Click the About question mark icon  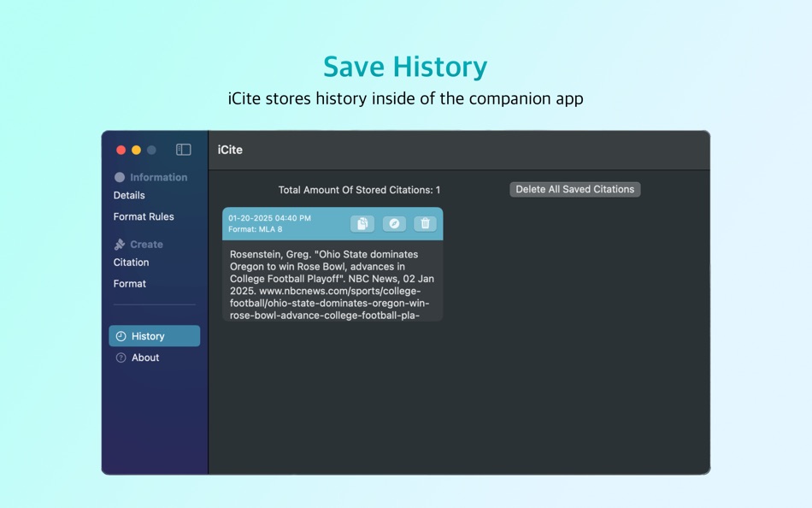point(121,357)
